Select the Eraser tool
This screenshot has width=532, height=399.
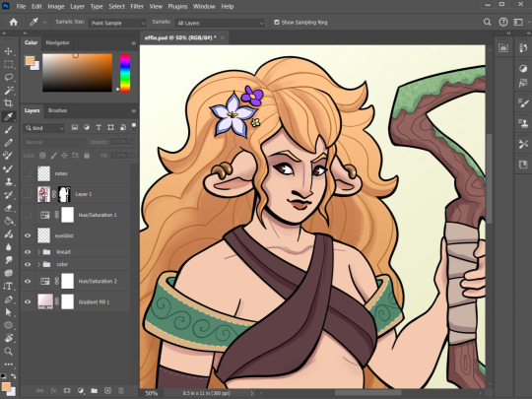coord(9,208)
